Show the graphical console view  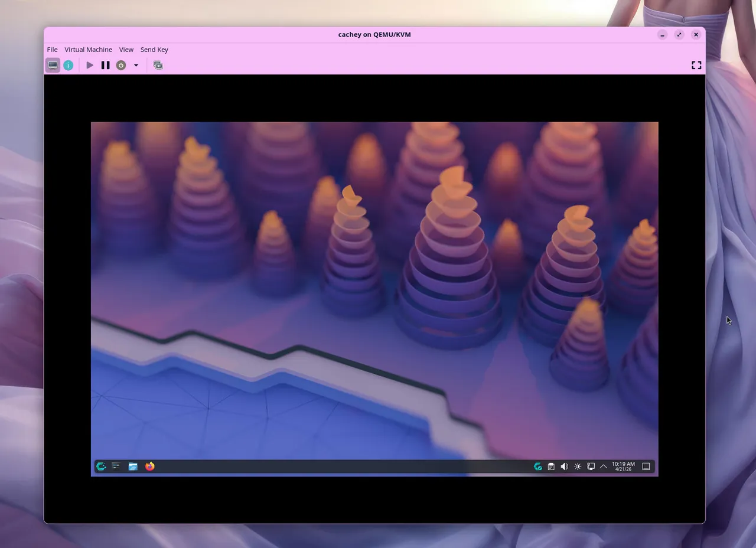tap(53, 65)
